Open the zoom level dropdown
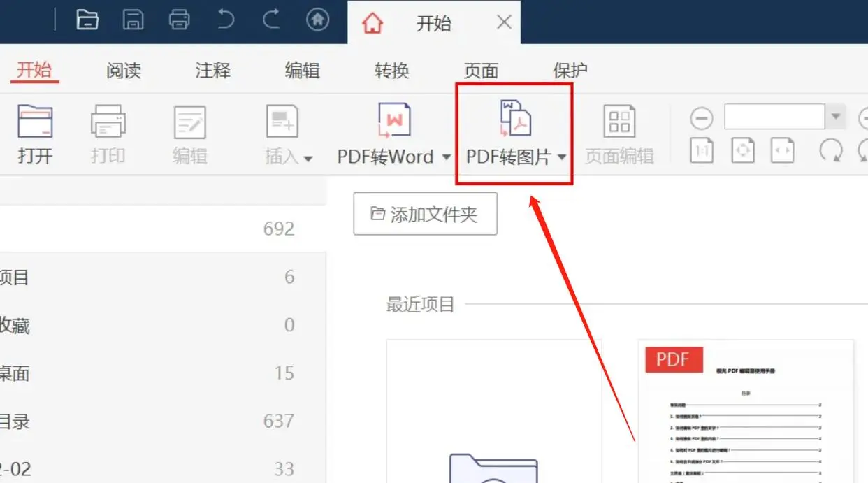The width and height of the screenshot is (868, 483). click(x=836, y=116)
